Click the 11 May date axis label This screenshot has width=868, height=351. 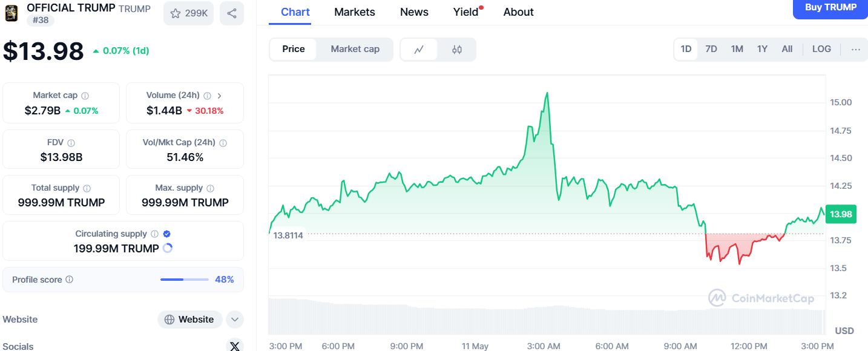475,346
